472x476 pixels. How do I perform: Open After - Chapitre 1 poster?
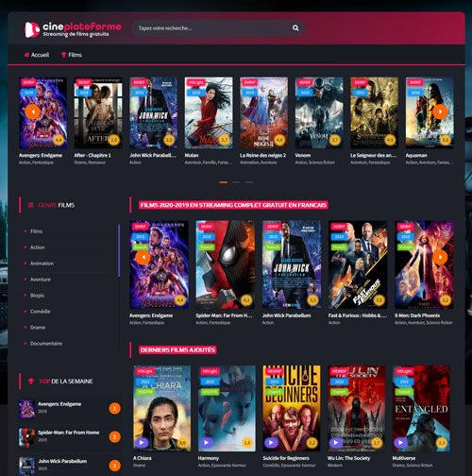coord(98,112)
